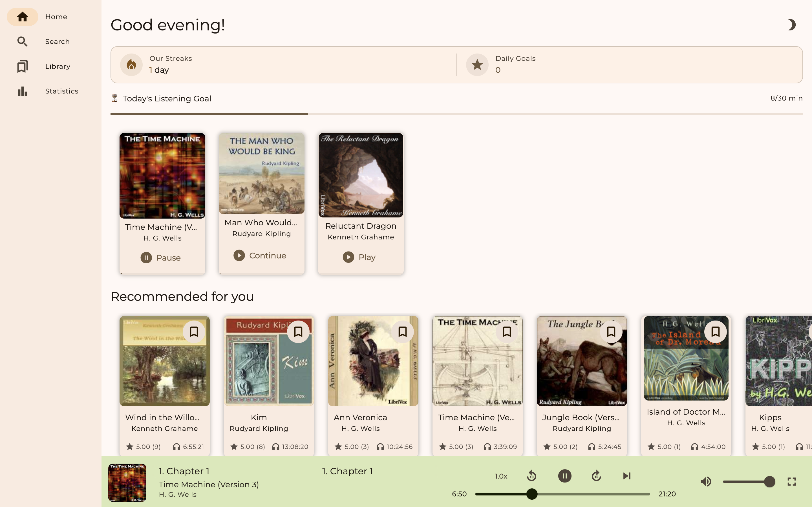Pause playback in the bottom player bar

point(565,476)
